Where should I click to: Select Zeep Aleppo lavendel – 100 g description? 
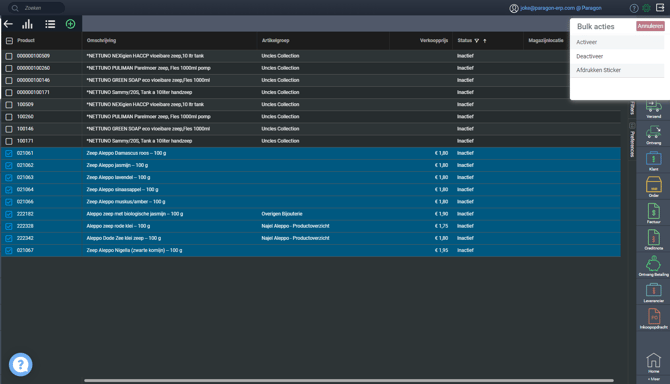pos(118,177)
